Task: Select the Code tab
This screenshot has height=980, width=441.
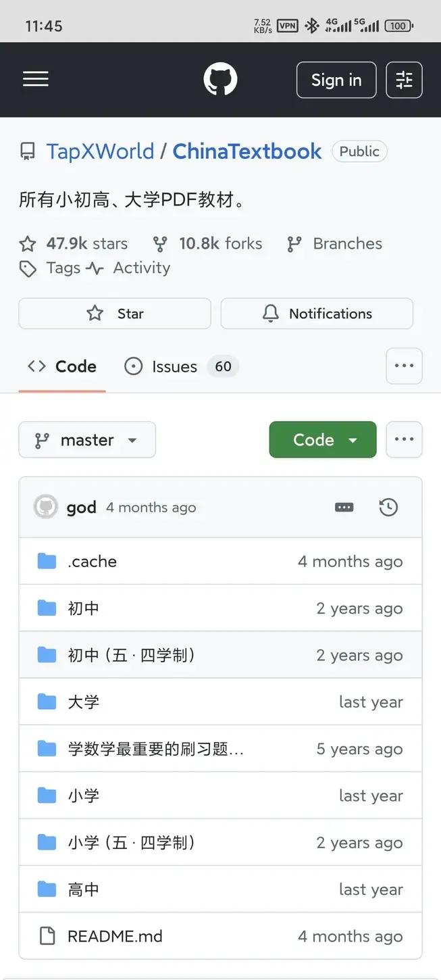Action: (x=62, y=366)
